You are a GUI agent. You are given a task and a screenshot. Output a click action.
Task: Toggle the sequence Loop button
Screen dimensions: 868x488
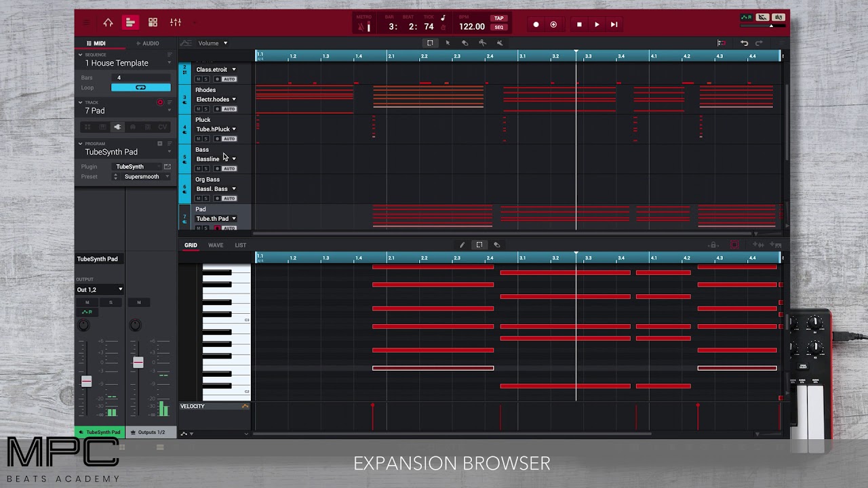click(141, 87)
